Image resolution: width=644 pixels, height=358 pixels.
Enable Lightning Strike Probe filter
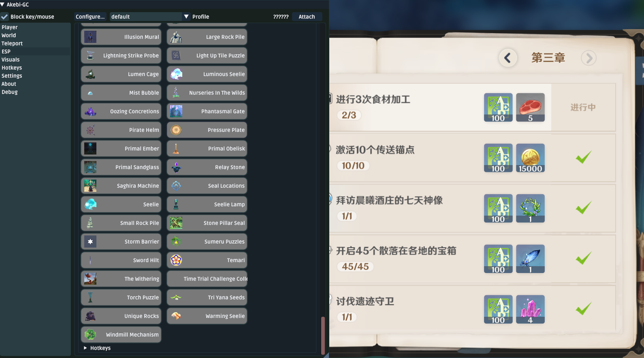coord(121,55)
